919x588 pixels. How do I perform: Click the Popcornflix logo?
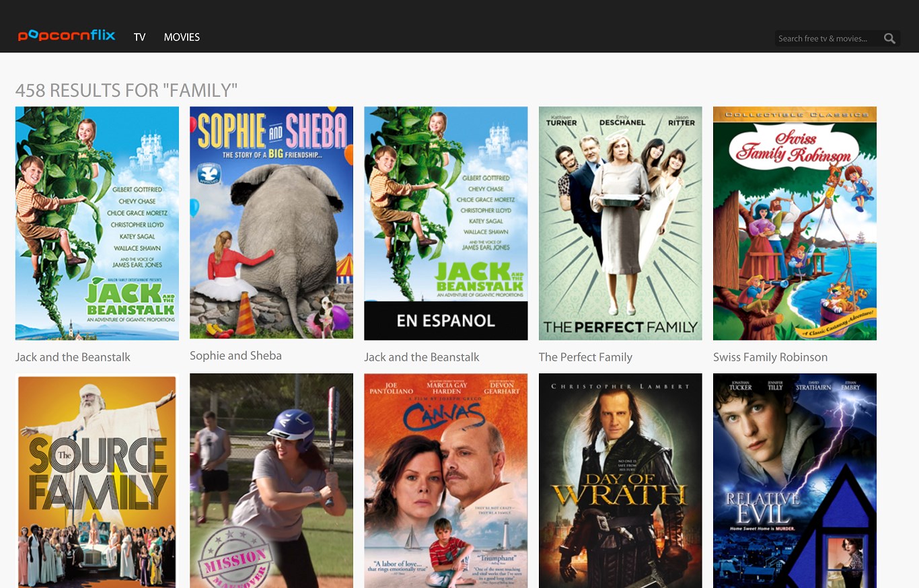point(66,36)
